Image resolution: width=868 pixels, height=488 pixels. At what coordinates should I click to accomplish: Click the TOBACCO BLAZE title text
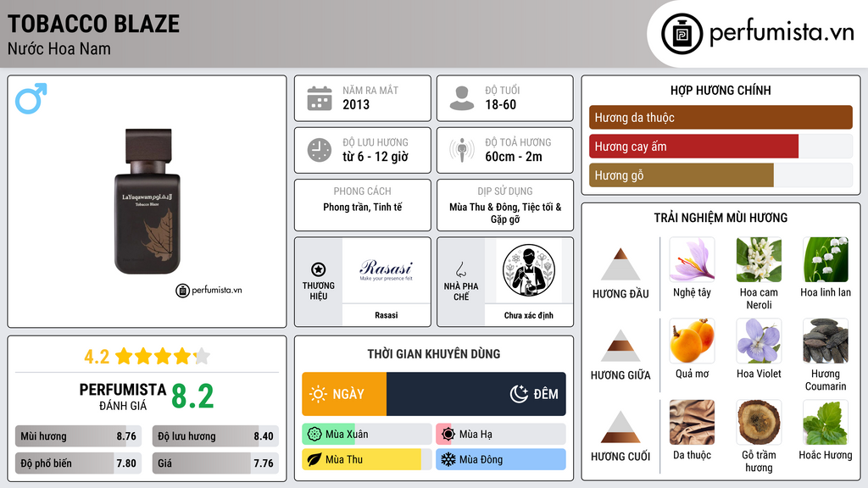93,24
